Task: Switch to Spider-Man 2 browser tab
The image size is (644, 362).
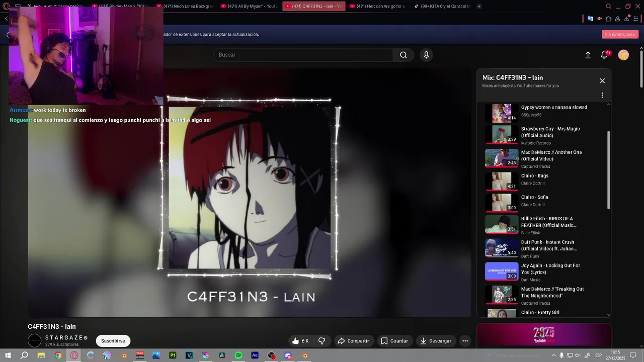Action: pyautogui.click(x=120, y=6)
